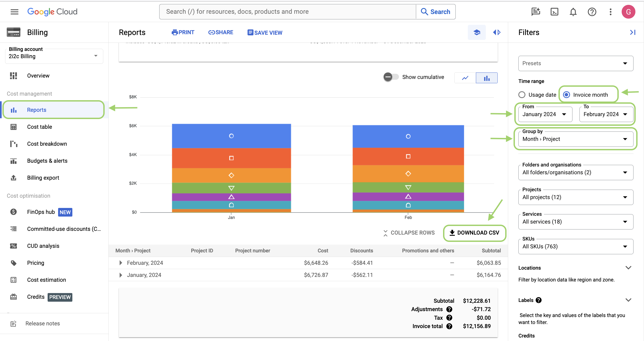Click the Billing credit card icon
The height and width of the screenshot is (341, 644).
pyautogui.click(x=13, y=32)
